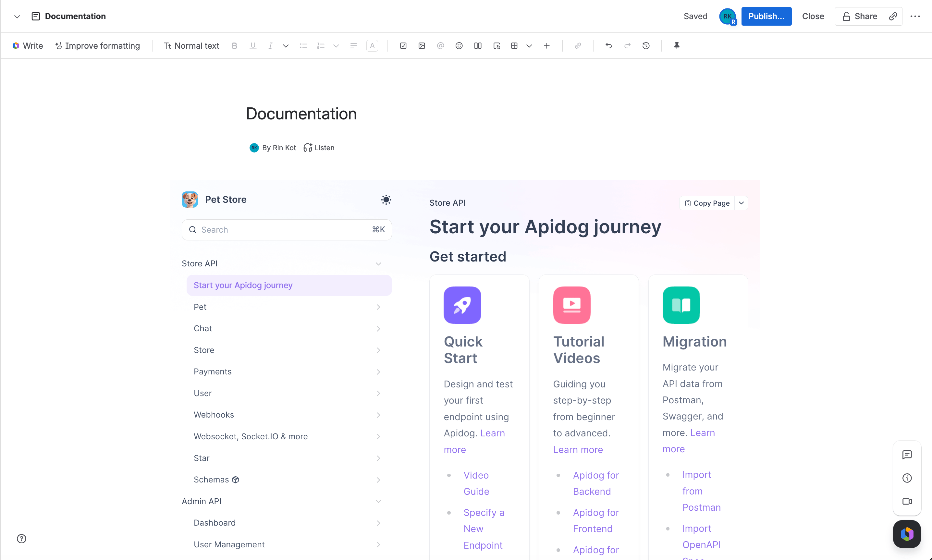The width and height of the screenshot is (932, 560).
Task: Open the Video Guide link
Action: (476, 483)
